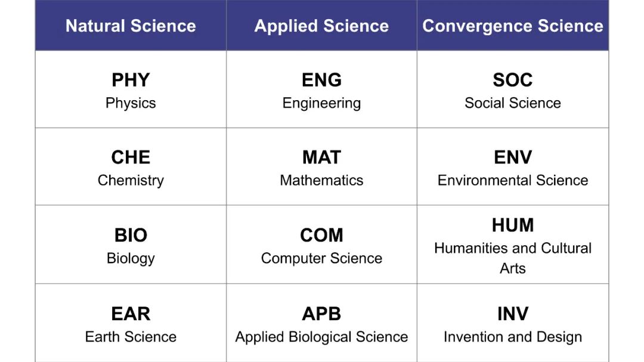Select the Applied Biological Science label
The width and height of the screenshot is (644, 362).
(321, 337)
